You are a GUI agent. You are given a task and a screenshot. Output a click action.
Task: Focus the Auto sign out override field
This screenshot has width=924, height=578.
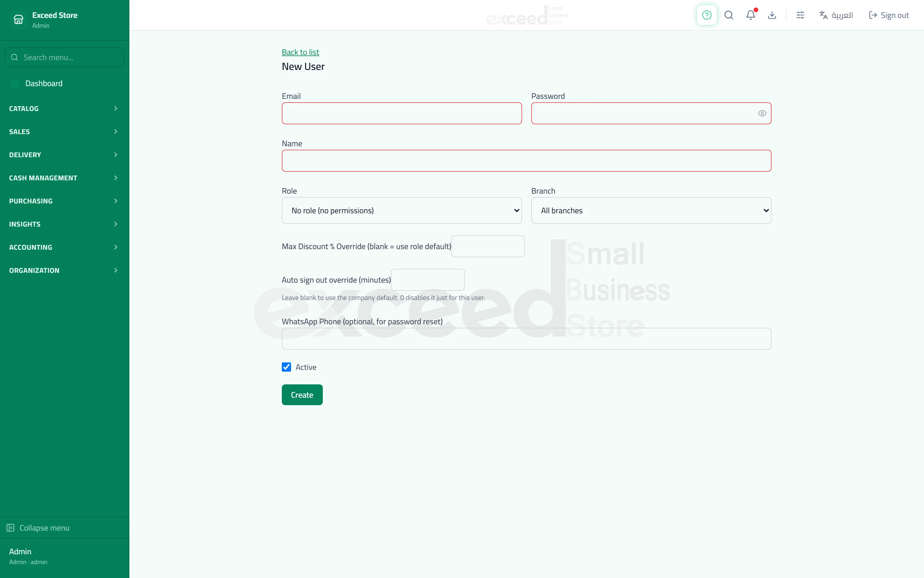tap(428, 280)
